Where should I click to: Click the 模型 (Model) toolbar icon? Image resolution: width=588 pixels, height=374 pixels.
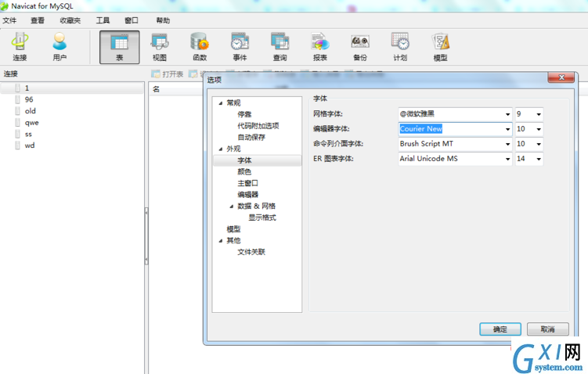pos(440,47)
